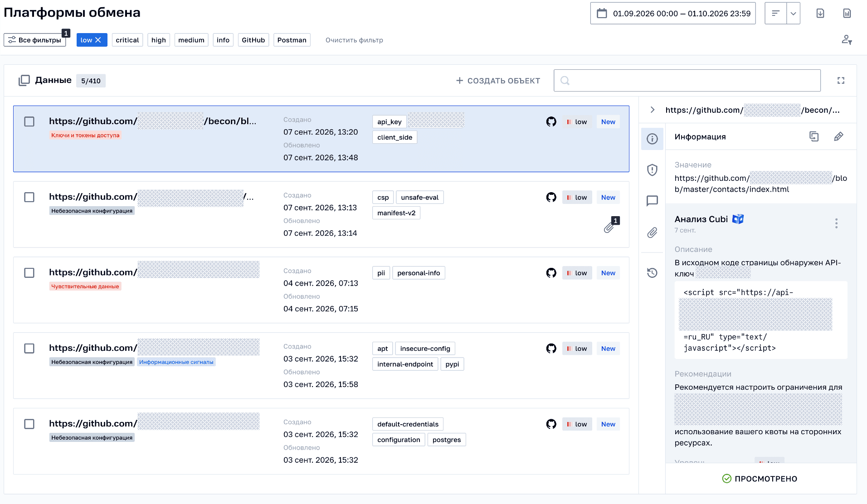Click the Данные stacked pages icon
Image resolution: width=867 pixels, height=504 pixels.
tap(24, 80)
